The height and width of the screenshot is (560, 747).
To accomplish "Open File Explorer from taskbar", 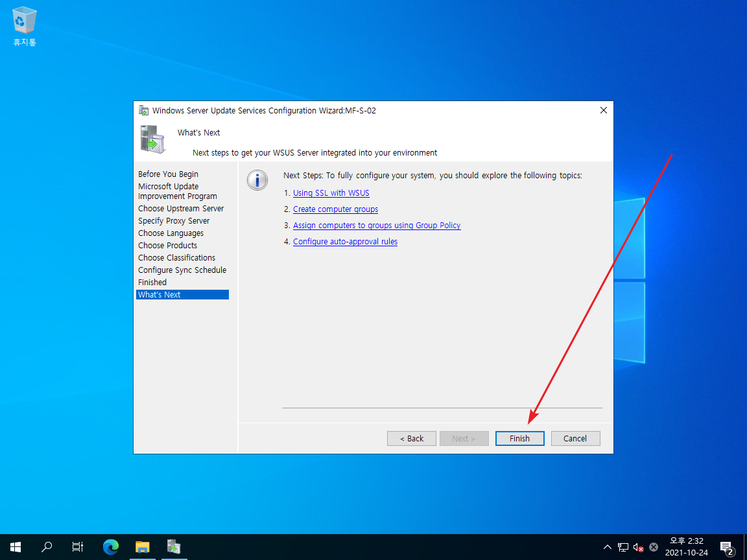I will pyautogui.click(x=143, y=546).
